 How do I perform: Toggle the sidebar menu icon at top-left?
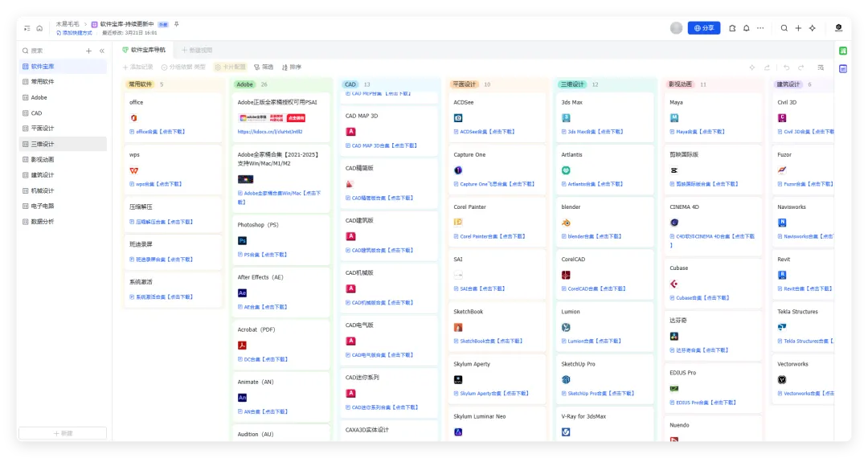[27, 28]
